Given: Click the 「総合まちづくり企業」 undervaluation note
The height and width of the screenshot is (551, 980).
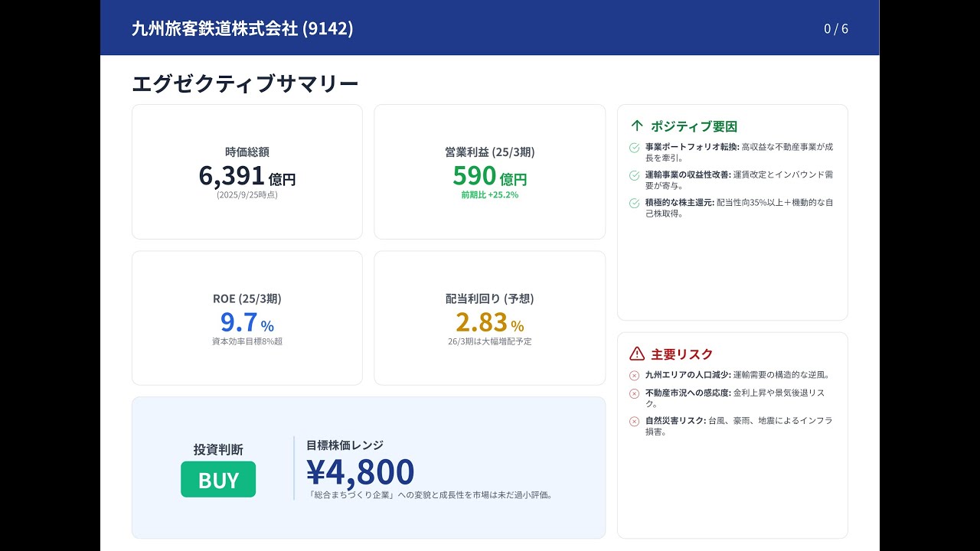Looking at the screenshot, I should click(432, 494).
